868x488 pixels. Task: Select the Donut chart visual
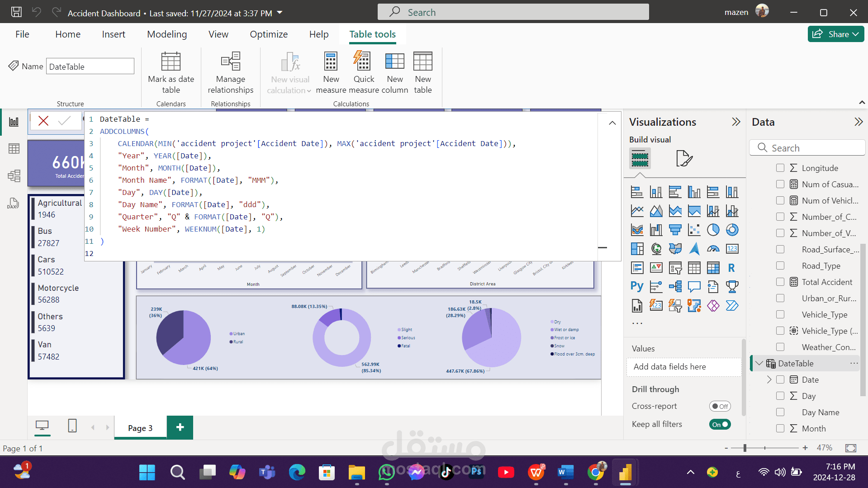pos(732,230)
